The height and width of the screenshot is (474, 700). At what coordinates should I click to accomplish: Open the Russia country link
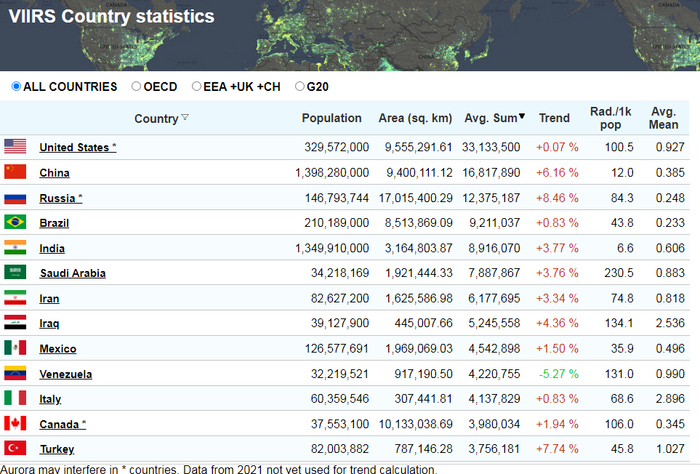coord(61,198)
